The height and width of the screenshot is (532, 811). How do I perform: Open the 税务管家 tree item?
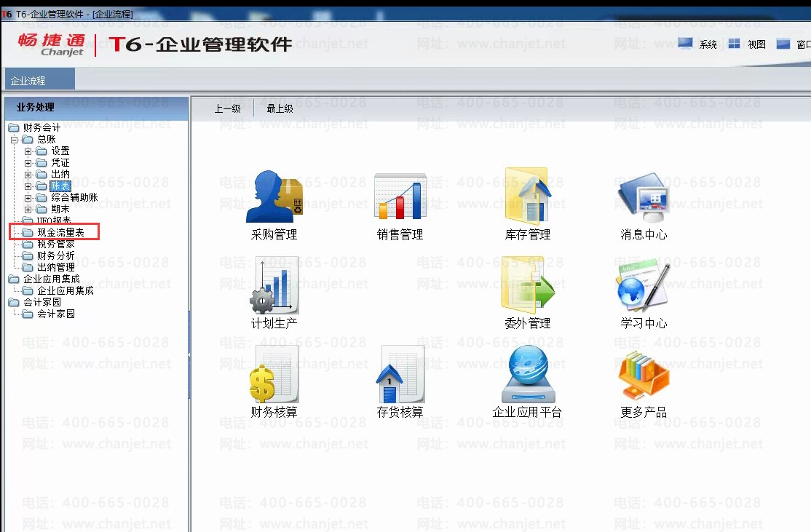(x=56, y=244)
